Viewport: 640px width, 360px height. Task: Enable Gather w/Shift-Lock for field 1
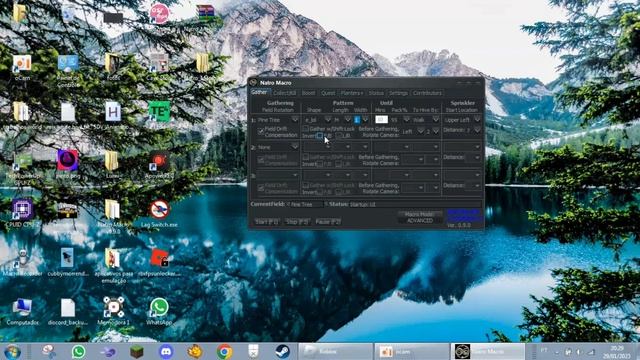[305, 129]
